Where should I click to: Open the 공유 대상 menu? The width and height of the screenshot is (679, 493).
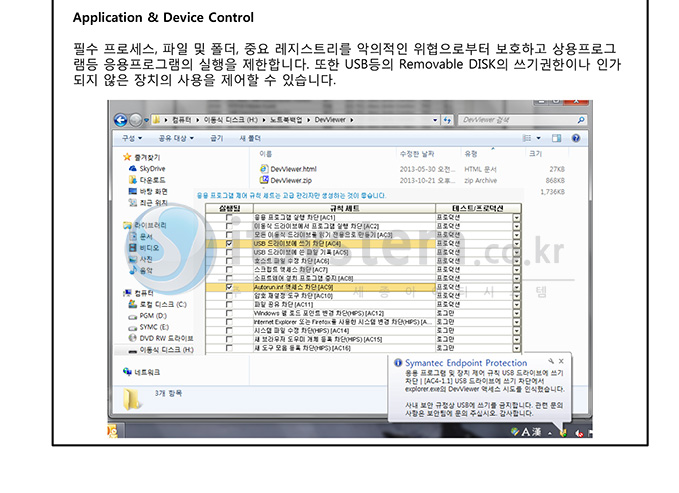coord(176,138)
